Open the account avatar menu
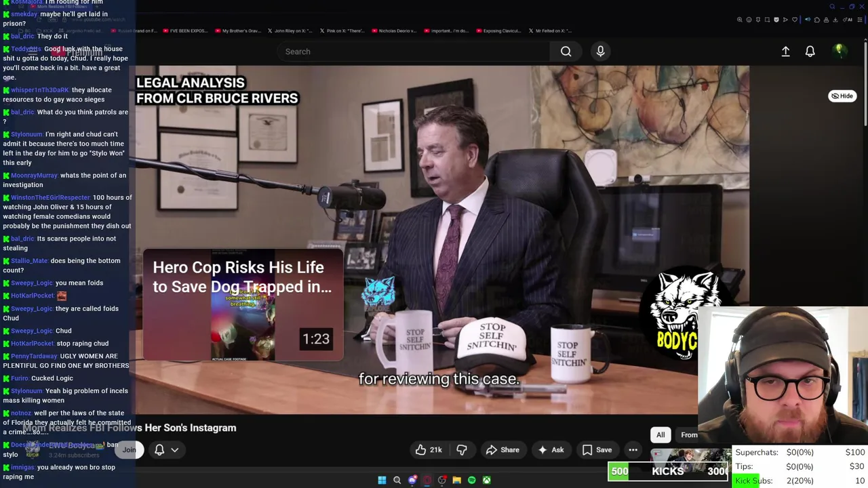The width and height of the screenshot is (868, 488). point(839,51)
